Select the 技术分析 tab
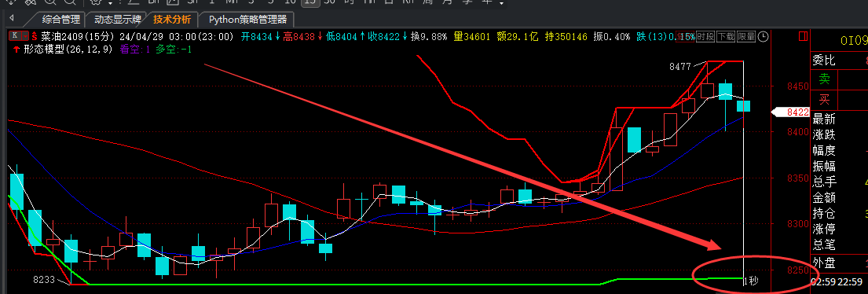This screenshot has height=294, width=868. (172, 20)
